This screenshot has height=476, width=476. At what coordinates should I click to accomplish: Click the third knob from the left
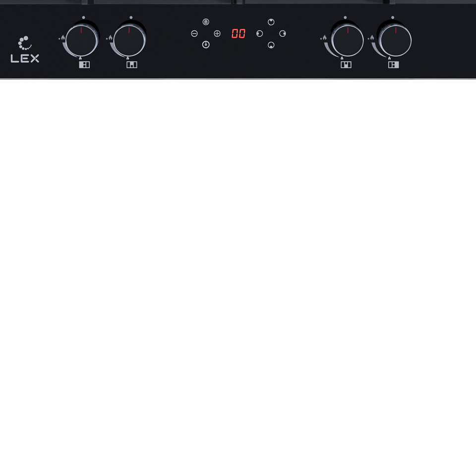[x=348, y=41]
